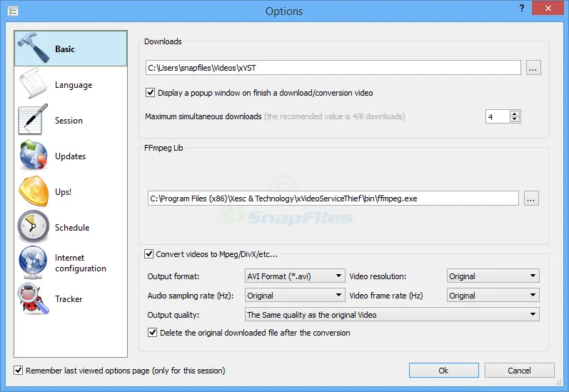The image size is (569, 392).
Task: Select the Basic page label
Action: [x=65, y=49]
